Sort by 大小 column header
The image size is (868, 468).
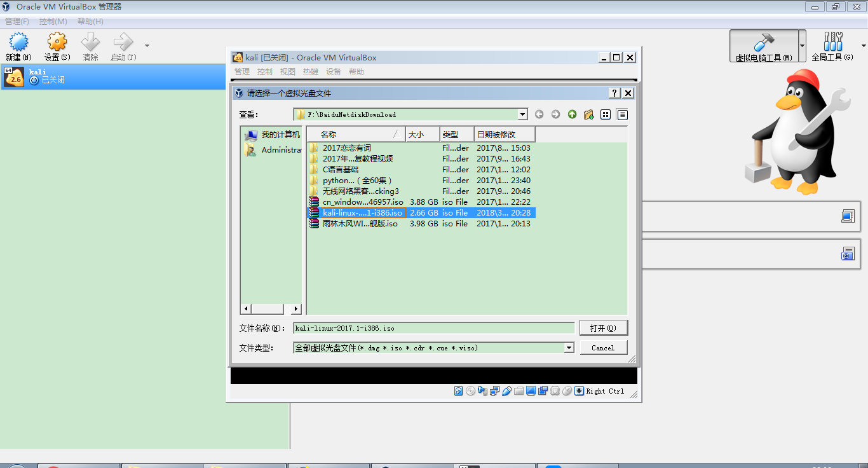coord(423,134)
